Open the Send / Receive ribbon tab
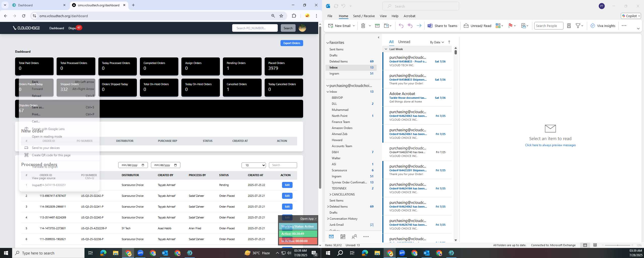The height and width of the screenshot is (258, 644). [364, 16]
